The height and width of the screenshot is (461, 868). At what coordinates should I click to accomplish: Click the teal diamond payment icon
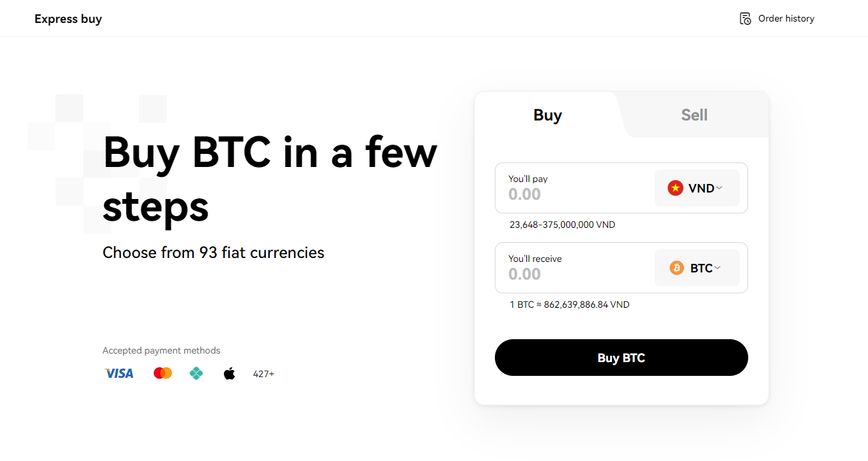(196, 373)
